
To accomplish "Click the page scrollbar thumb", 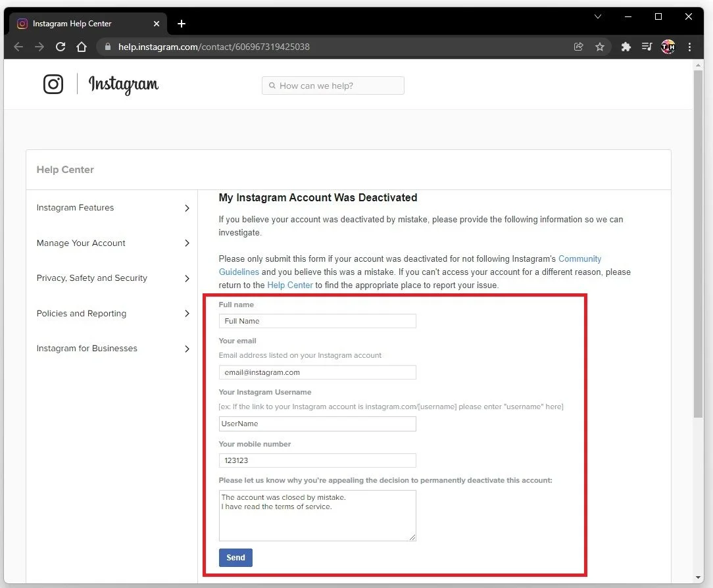I will click(698, 244).
